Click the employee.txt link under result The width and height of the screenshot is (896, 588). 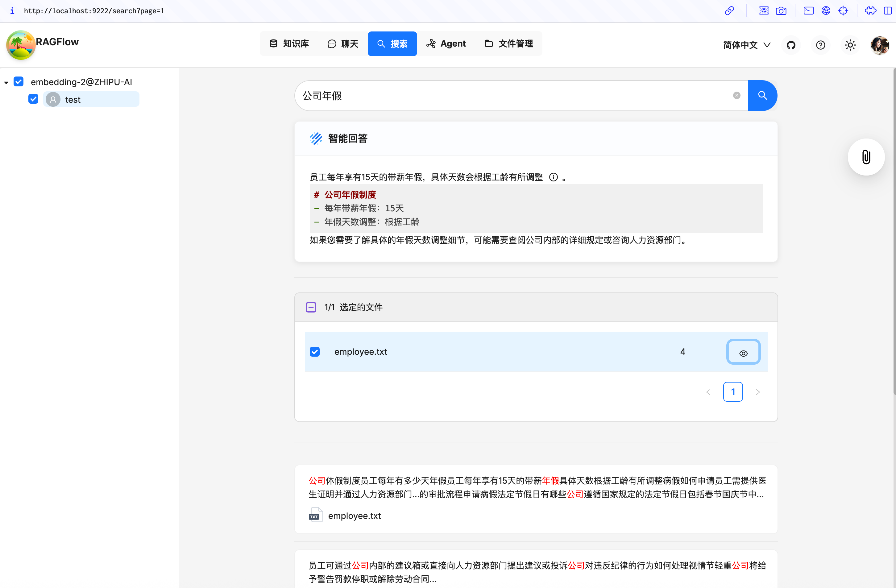354,516
